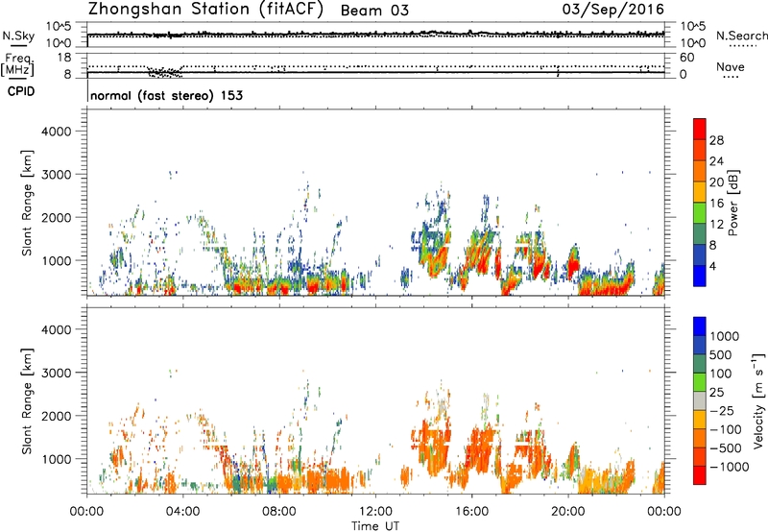
Task: Pick the blue bottom segment of power colorbar
Action: click(x=700, y=276)
